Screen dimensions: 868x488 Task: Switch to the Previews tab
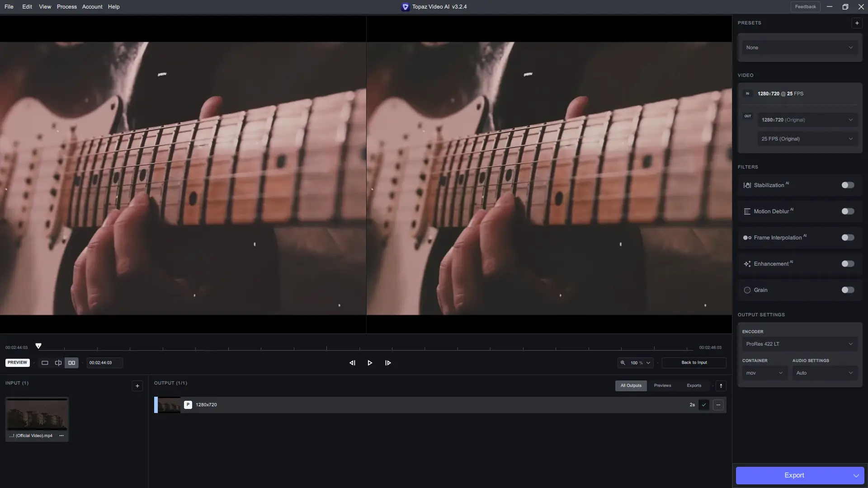[662, 385]
